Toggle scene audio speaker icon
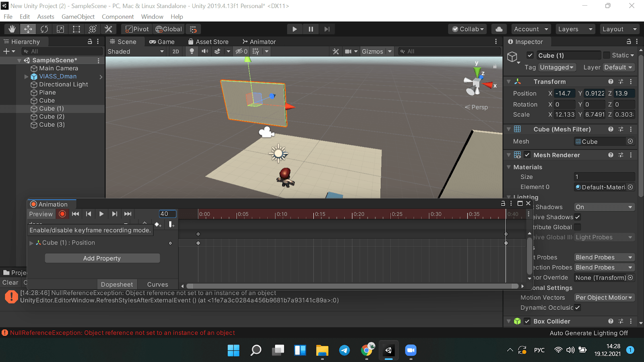The height and width of the screenshot is (362, 644). pos(205,51)
